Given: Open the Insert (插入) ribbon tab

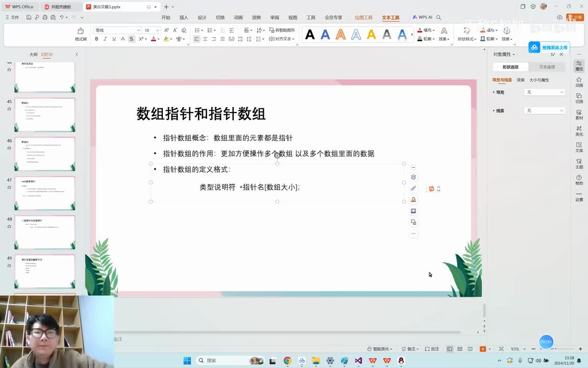Looking at the screenshot, I should coord(184,18).
